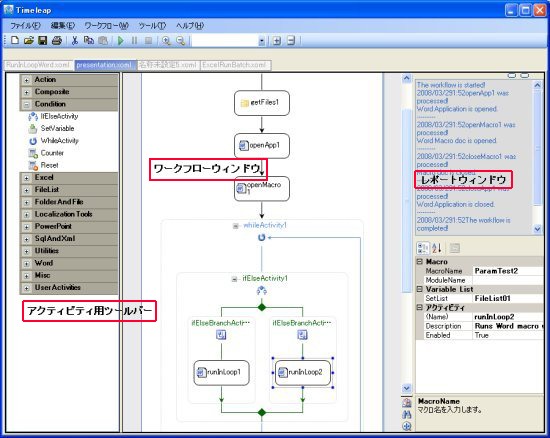550x438 pixels.
Task: Click the Copy toolbar icon
Action: point(89,40)
